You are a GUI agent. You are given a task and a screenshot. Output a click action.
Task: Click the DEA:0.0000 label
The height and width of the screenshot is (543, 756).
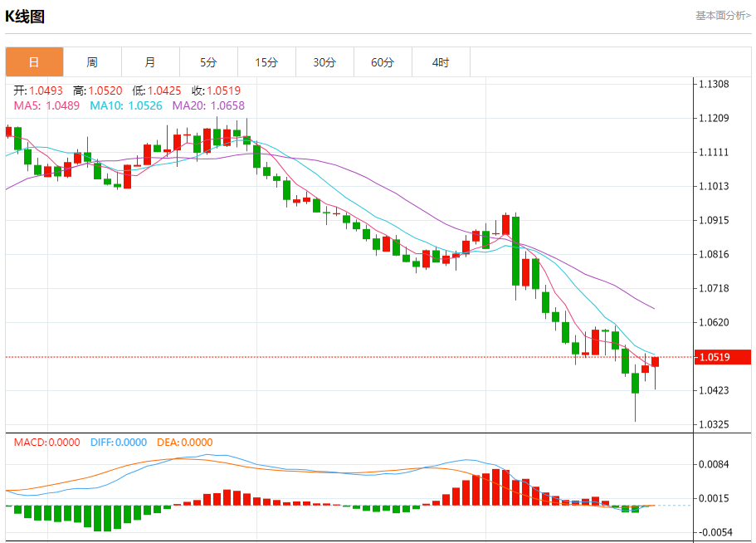185,443
